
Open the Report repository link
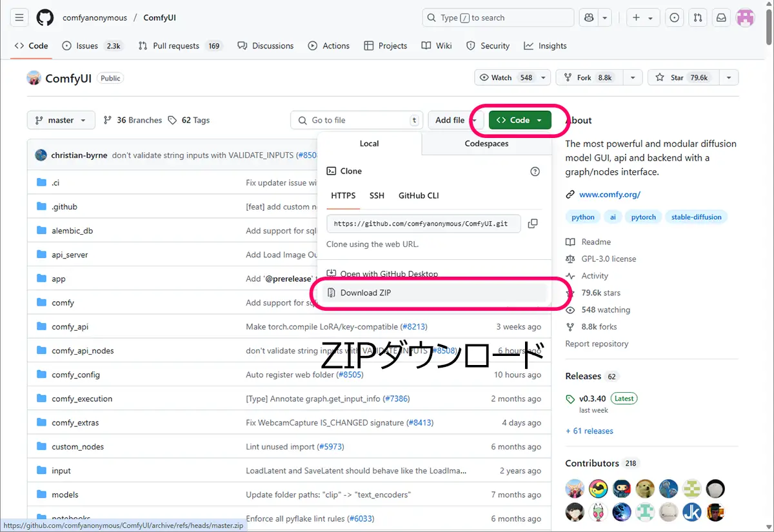point(597,344)
